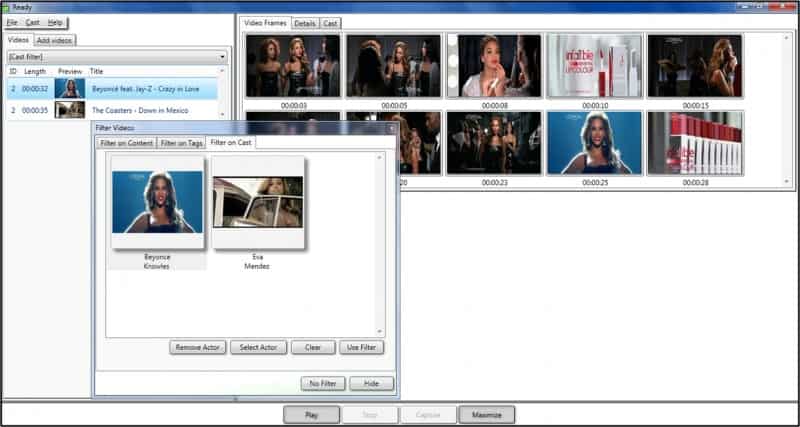Open the Help menu
This screenshot has width=800, height=427.
pos(55,22)
